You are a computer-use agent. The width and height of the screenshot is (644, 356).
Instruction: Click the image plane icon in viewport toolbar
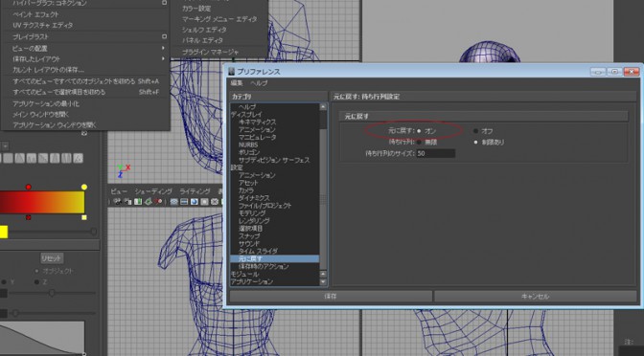(x=149, y=202)
